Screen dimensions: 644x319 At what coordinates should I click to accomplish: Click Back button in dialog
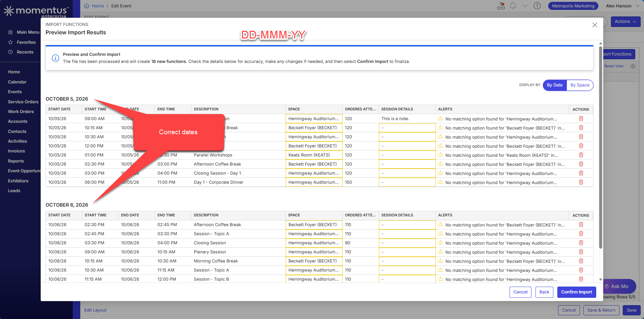544,292
